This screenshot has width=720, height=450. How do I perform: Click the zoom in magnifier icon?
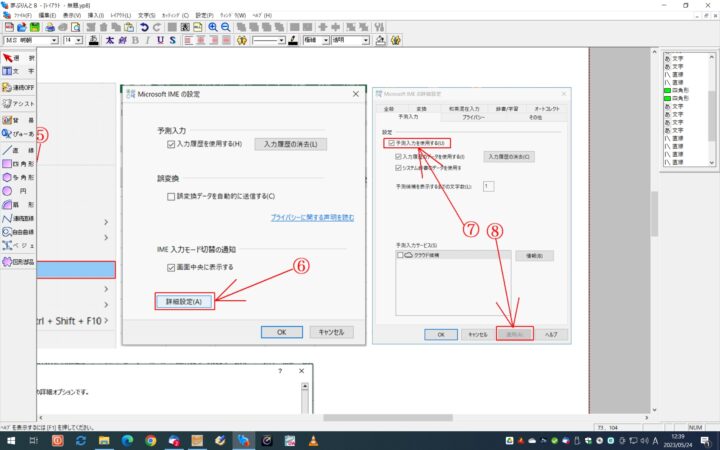tap(213, 27)
